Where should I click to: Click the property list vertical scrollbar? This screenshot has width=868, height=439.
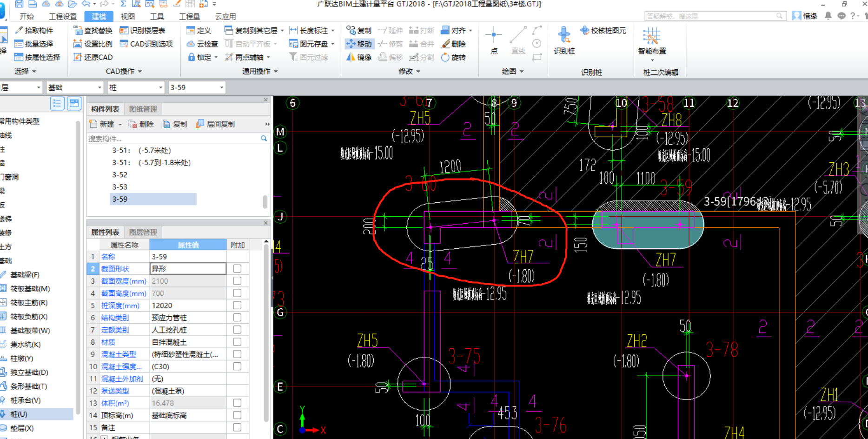click(266, 333)
